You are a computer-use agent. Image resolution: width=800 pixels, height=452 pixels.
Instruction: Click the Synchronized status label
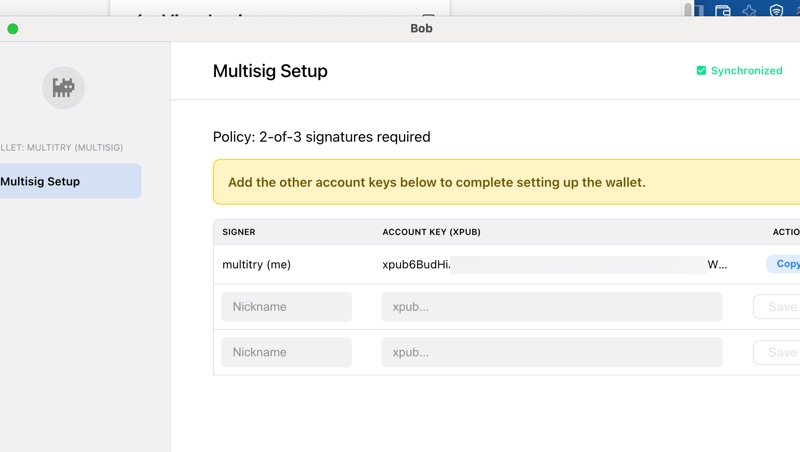pyautogui.click(x=746, y=71)
